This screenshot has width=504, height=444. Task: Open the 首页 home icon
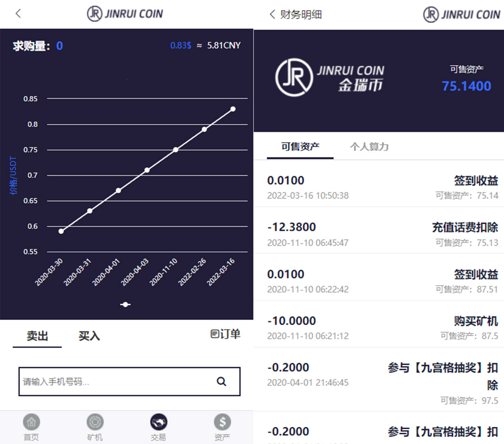coord(31,422)
